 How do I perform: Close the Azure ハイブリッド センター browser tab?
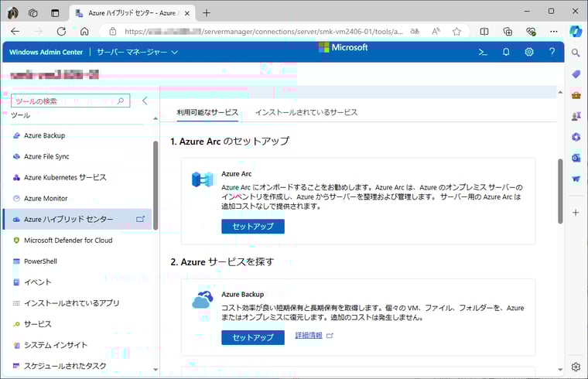[x=187, y=13]
